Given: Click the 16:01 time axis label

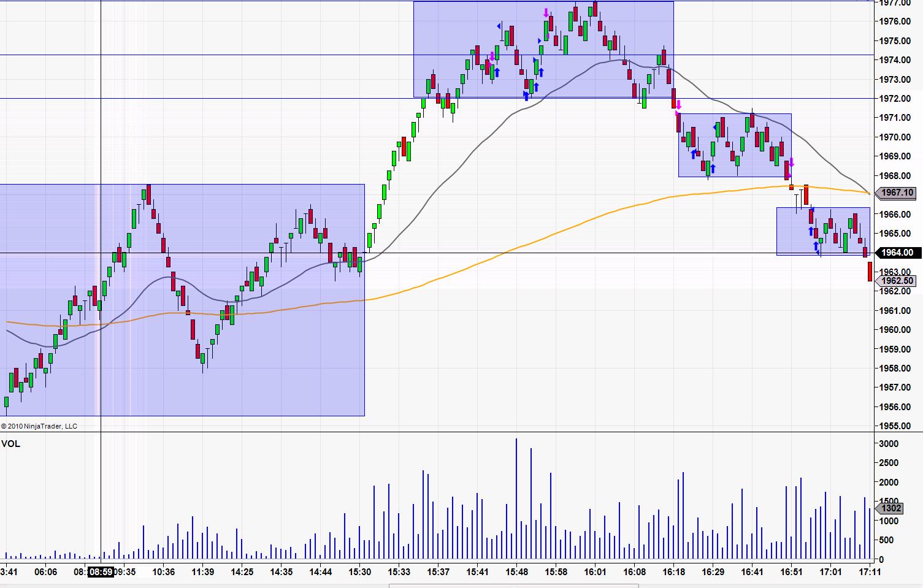Looking at the screenshot, I should [596, 572].
